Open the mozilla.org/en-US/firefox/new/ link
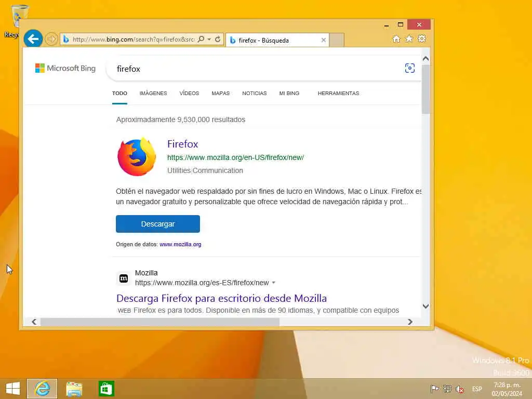The width and height of the screenshot is (532, 399). tap(235, 157)
